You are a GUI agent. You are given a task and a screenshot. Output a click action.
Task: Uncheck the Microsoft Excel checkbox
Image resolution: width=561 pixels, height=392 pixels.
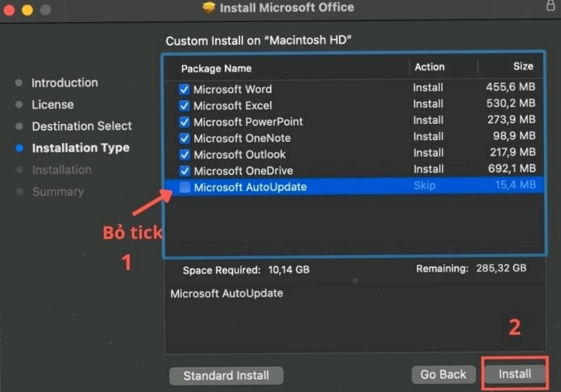(184, 106)
